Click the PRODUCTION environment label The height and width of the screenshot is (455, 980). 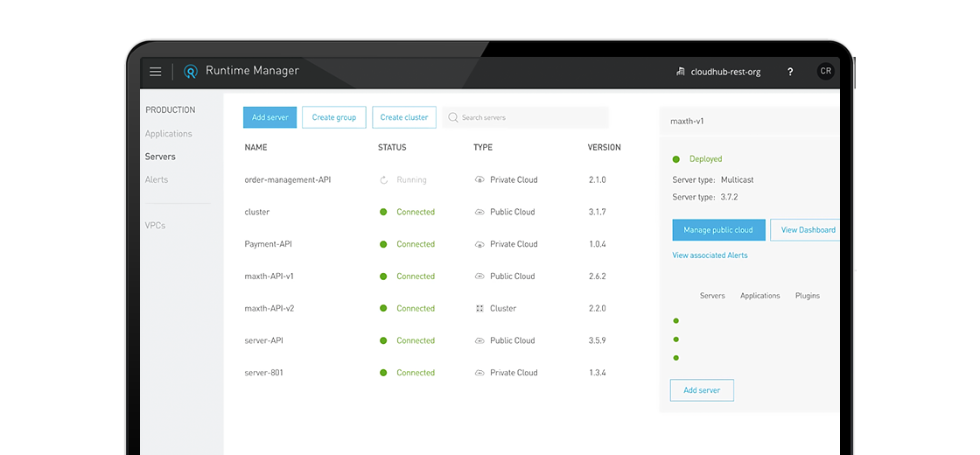click(x=171, y=110)
